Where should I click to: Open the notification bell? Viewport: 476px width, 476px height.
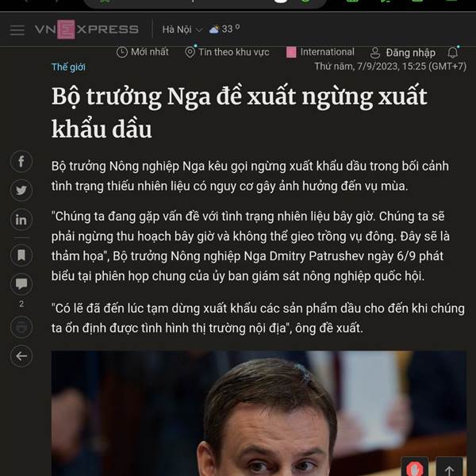453,52
